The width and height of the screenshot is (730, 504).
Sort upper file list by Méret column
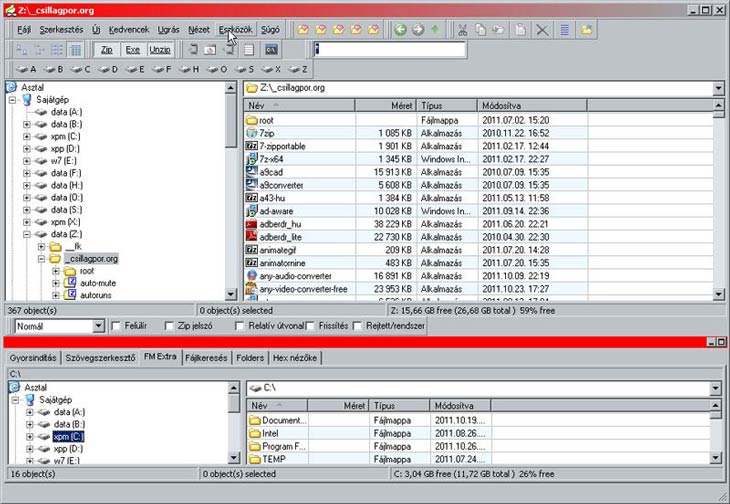pyautogui.click(x=385, y=106)
